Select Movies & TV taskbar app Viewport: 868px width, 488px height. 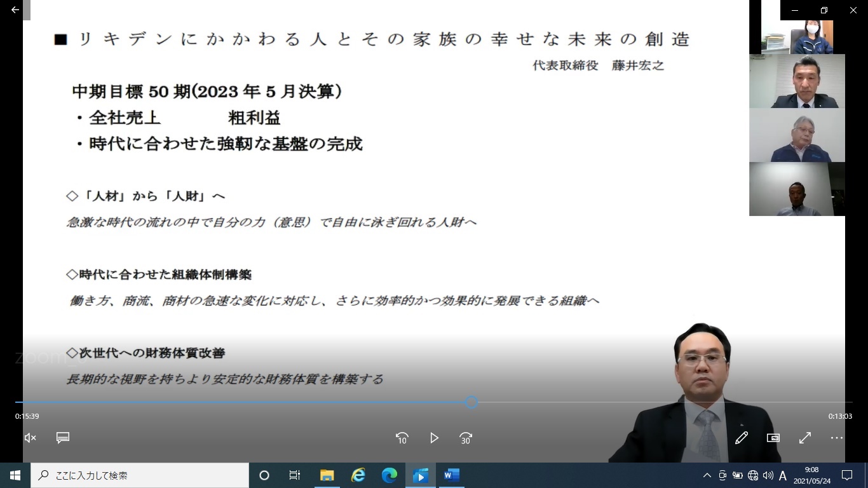pyautogui.click(x=421, y=475)
